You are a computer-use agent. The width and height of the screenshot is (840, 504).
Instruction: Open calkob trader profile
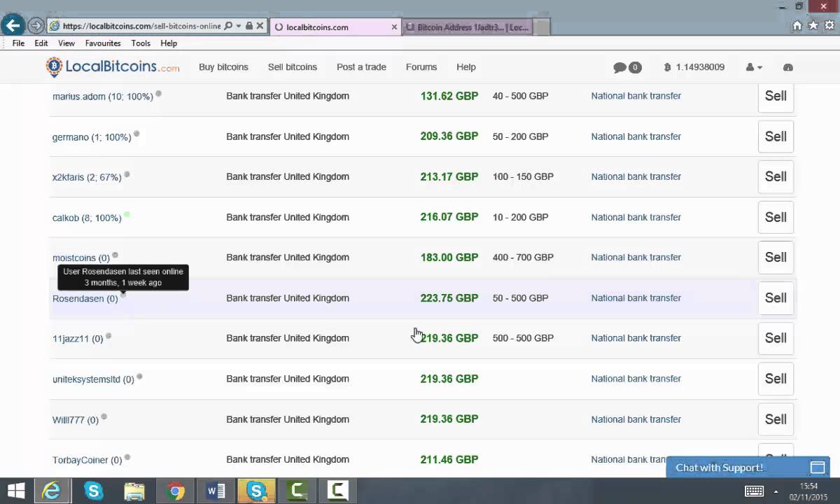(87, 218)
